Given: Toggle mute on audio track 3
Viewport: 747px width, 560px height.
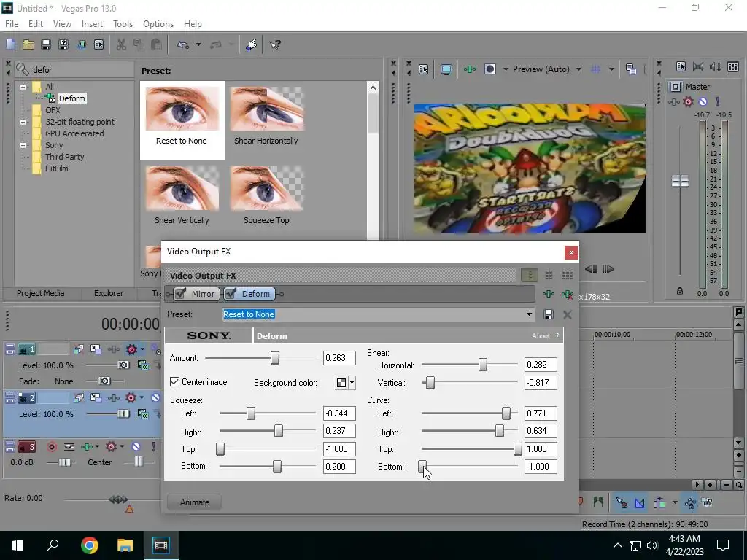Looking at the screenshot, I should pyautogui.click(x=136, y=447).
